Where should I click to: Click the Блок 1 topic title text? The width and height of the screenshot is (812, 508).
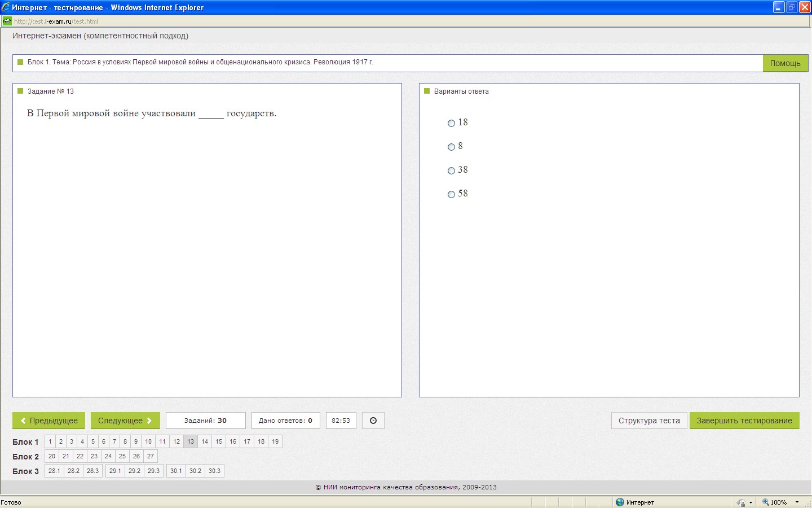point(200,62)
